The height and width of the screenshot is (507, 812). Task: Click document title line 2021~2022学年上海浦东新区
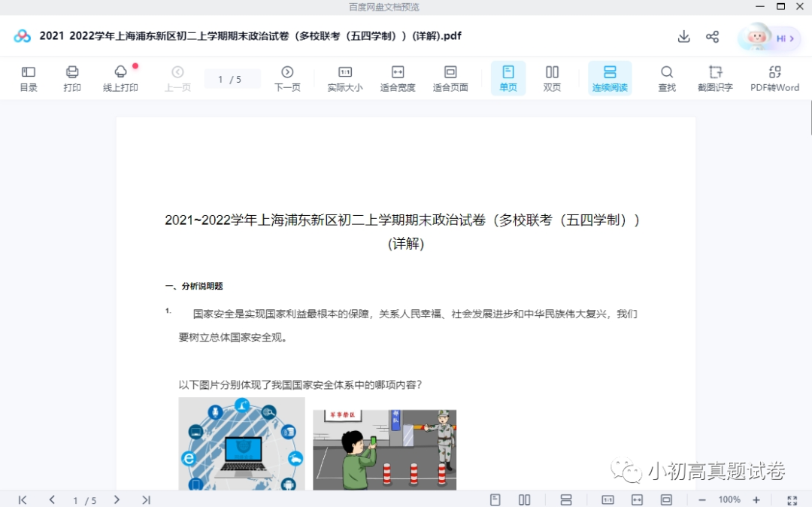[x=402, y=220]
